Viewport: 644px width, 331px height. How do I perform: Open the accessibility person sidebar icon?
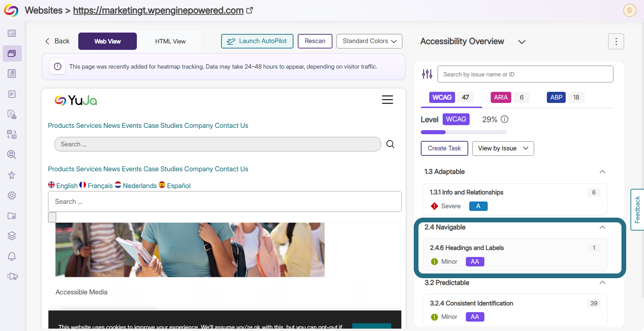[x=12, y=175]
